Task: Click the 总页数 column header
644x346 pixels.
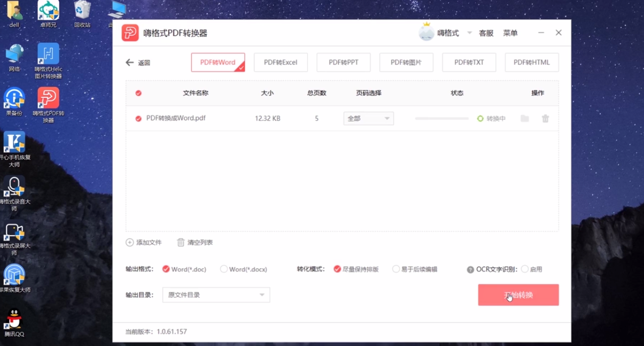Action: (x=317, y=93)
